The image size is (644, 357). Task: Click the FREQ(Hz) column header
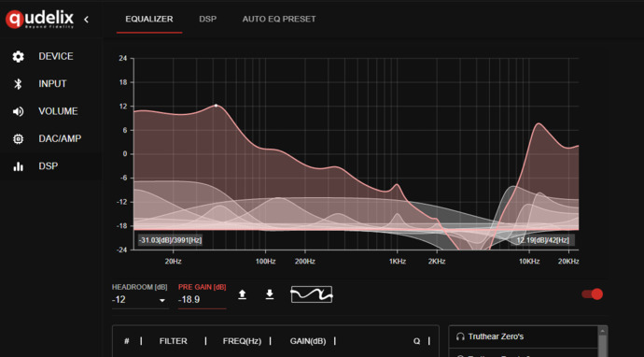[x=242, y=341]
